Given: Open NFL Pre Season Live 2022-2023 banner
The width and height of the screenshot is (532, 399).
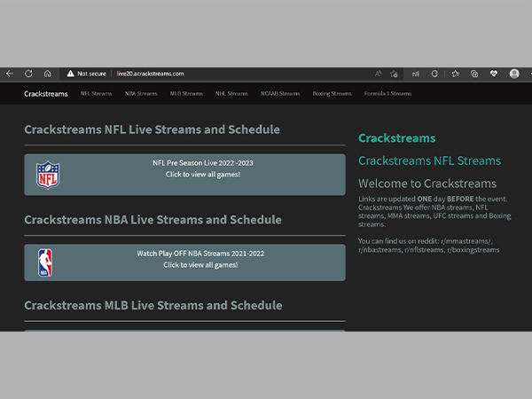Looking at the screenshot, I should point(185,175).
